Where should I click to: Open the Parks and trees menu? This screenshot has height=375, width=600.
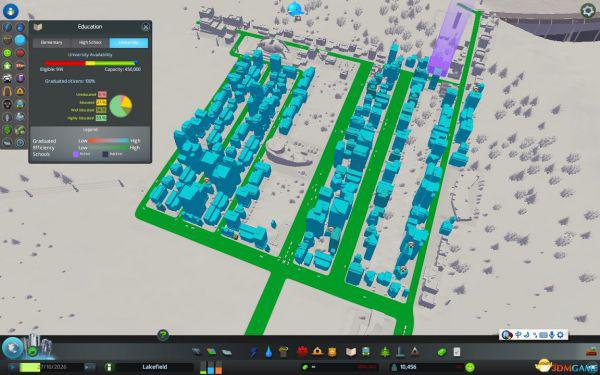[385, 351]
